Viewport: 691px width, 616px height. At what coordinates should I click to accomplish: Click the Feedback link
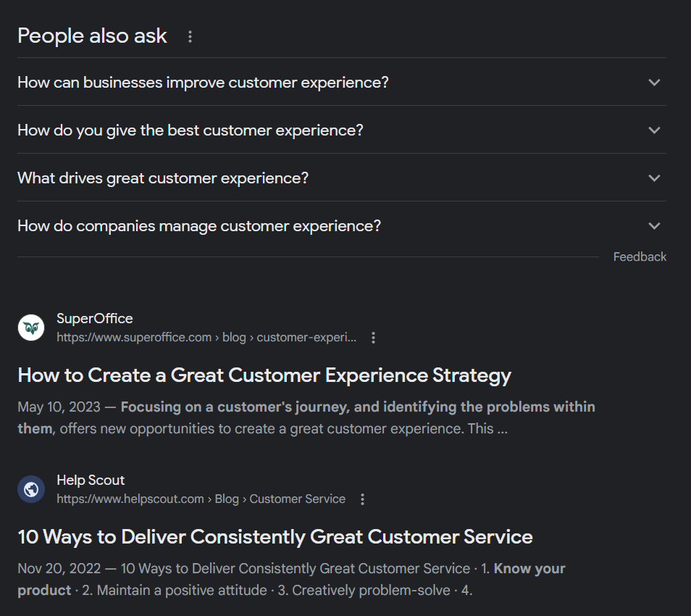(640, 257)
